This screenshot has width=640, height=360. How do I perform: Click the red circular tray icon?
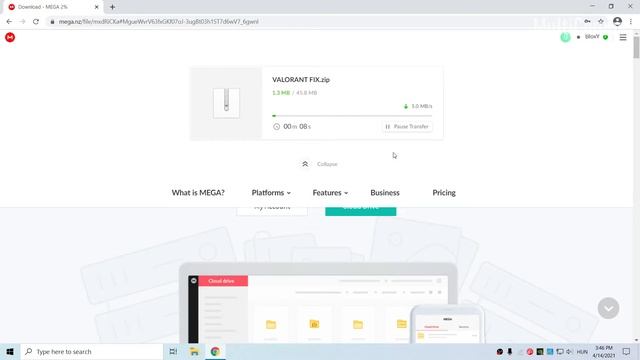tap(529, 351)
